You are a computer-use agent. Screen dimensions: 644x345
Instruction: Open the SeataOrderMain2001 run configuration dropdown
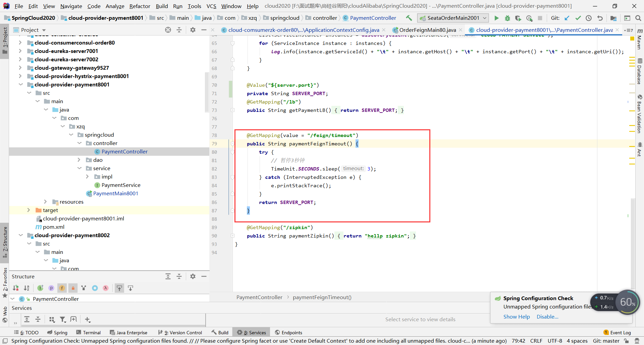tap(453, 18)
